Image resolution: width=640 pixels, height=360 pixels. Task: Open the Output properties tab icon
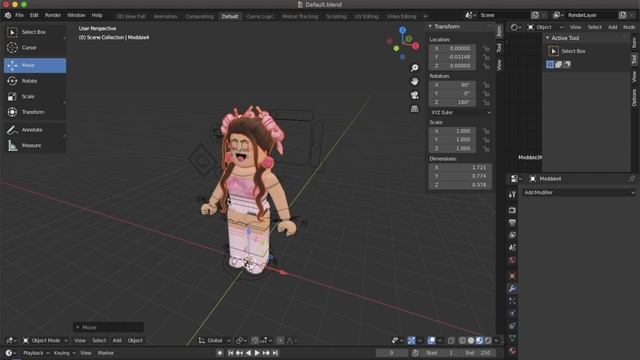[512, 223]
